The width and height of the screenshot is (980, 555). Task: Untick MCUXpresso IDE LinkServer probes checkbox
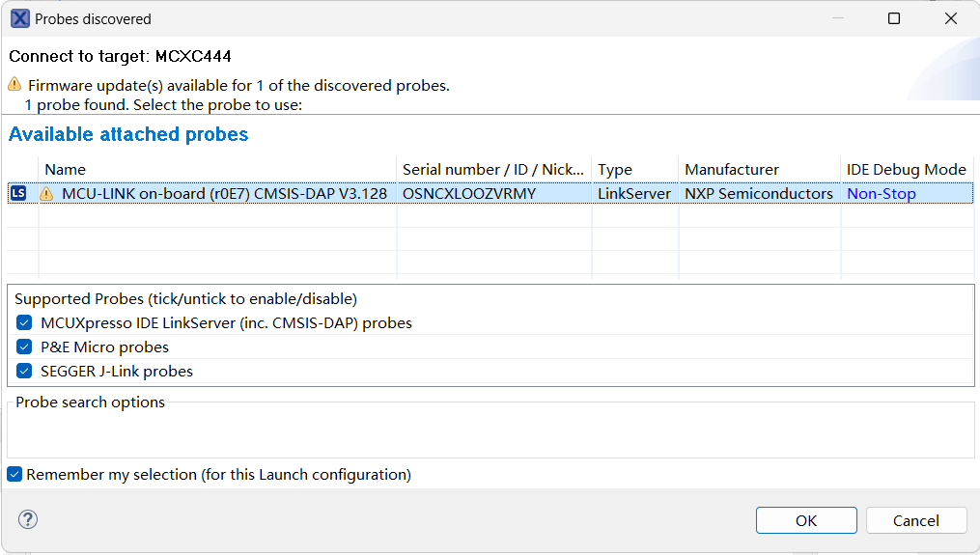[24, 323]
